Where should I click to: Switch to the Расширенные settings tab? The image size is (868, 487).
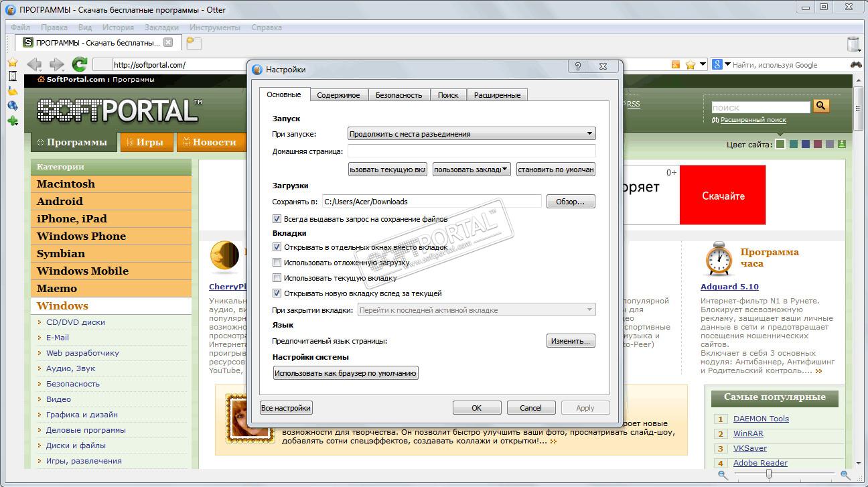click(497, 95)
